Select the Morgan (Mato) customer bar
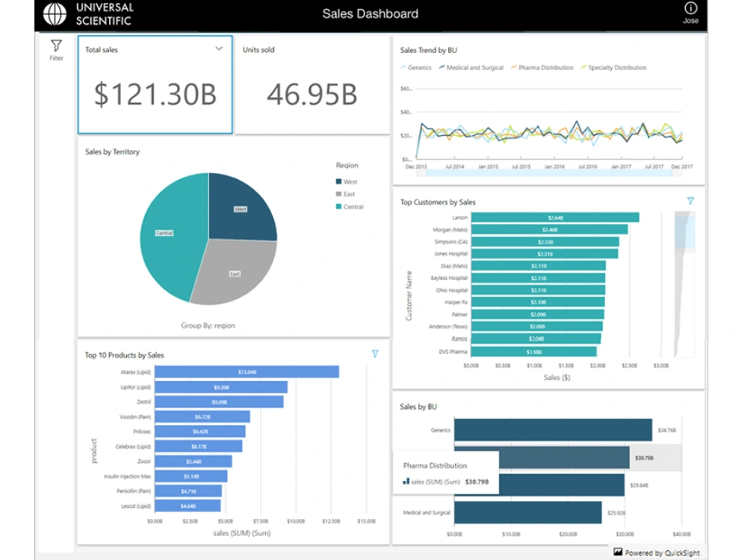Screen dimensions: 747x560 [x=549, y=229]
